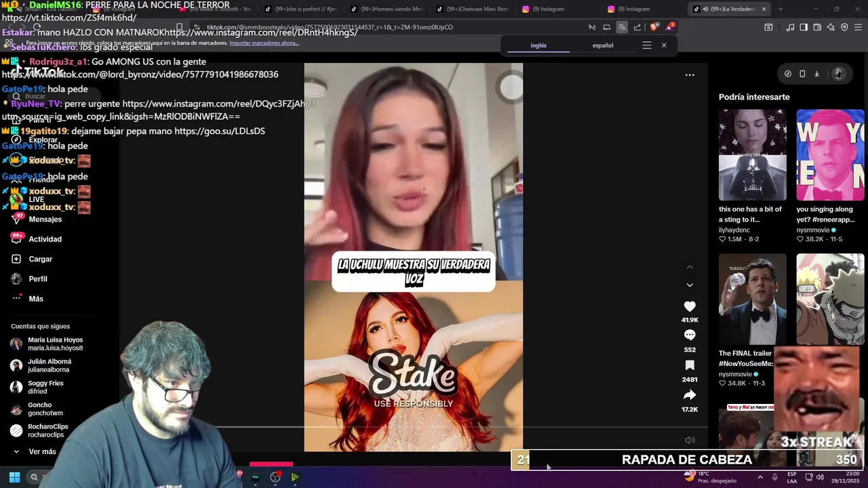Viewport: 868px width, 488px height.
Task: Click the download app icon top right
Action: 816,74
